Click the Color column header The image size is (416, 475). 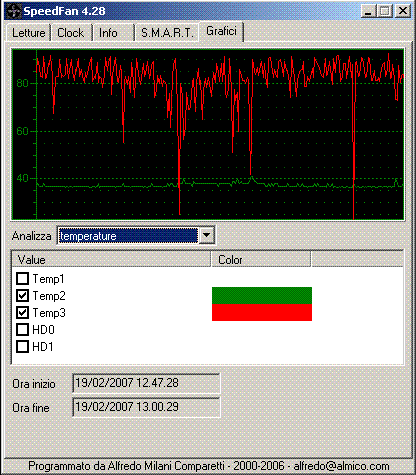[x=261, y=260]
